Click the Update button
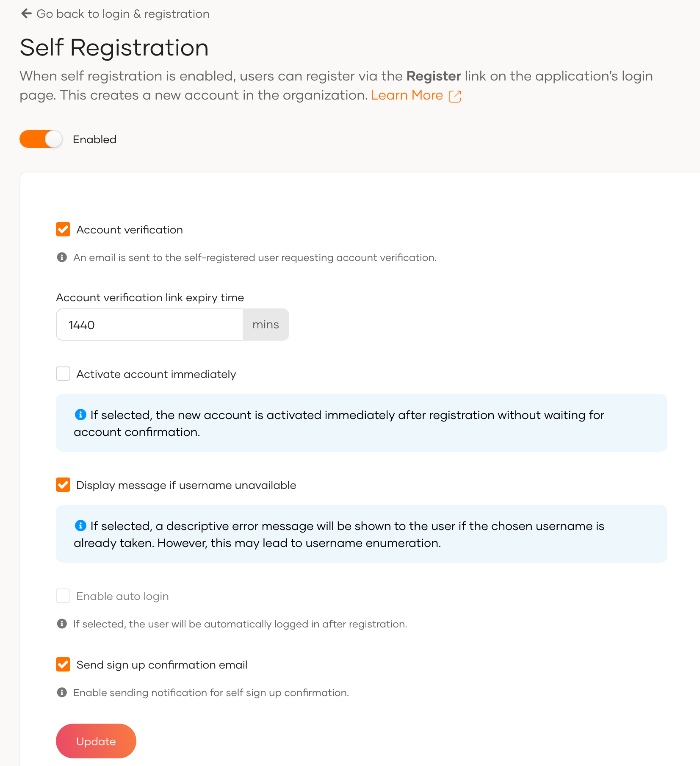The image size is (700, 766). pyautogui.click(x=96, y=741)
